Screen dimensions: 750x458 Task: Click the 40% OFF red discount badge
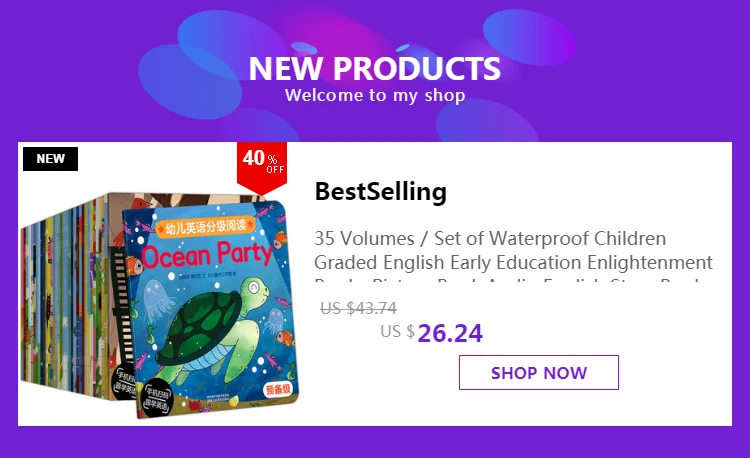point(262,167)
